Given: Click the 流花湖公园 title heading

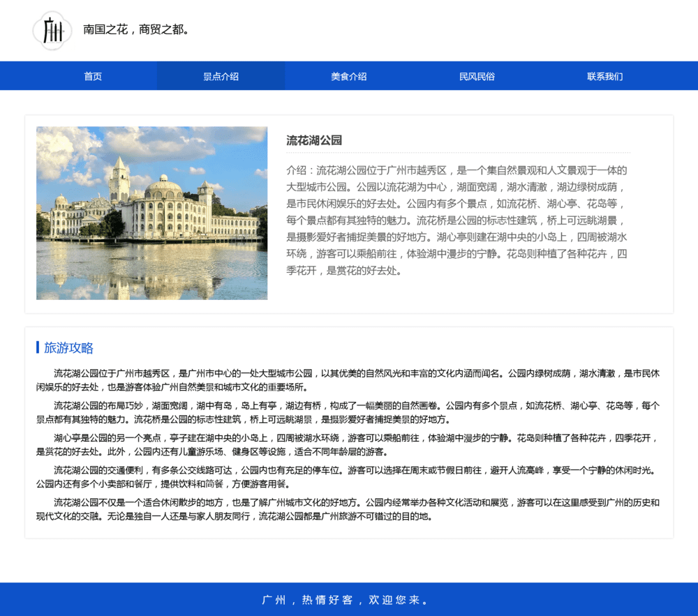Looking at the screenshot, I should point(314,140).
